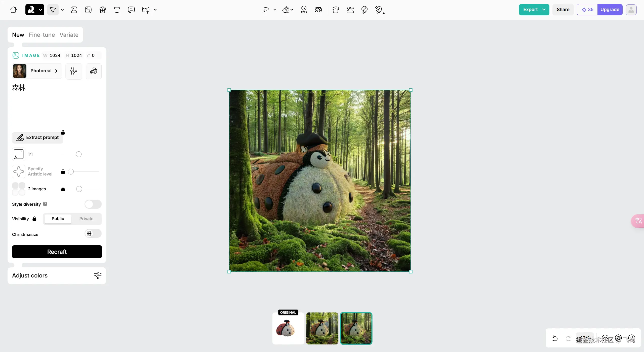Click the undo arrow icon
Viewport: 644px width, 352px height.
pyautogui.click(x=555, y=338)
